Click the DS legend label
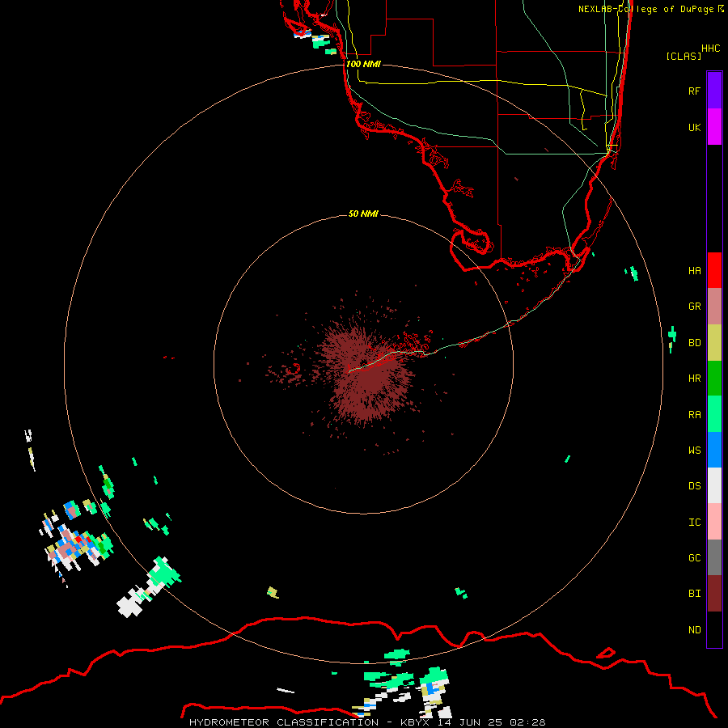Image resolution: width=728 pixels, height=728 pixels. pyautogui.click(x=694, y=486)
